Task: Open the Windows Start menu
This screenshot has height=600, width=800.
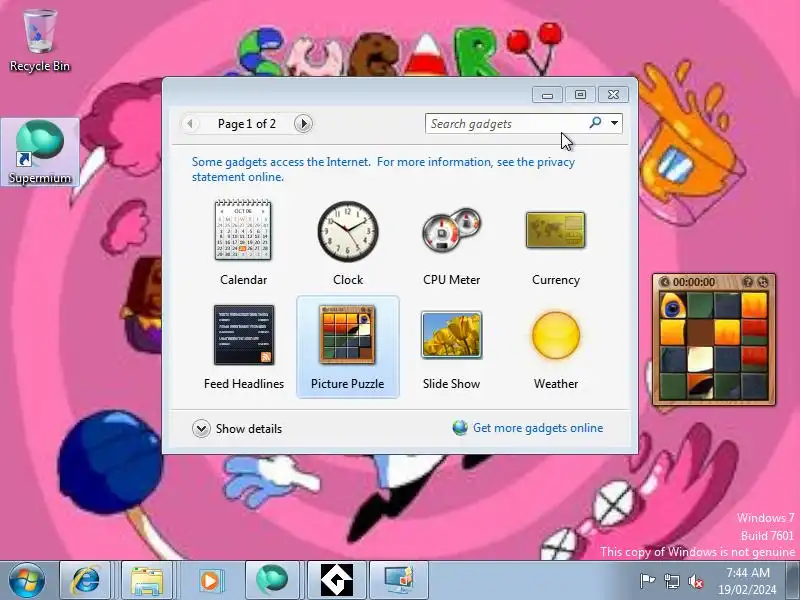Action: [x=26, y=580]
